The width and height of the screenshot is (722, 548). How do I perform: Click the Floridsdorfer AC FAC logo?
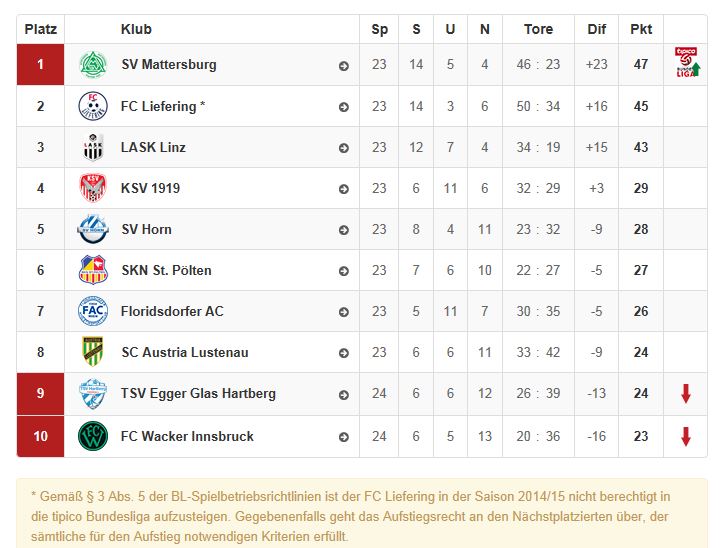[93, 311]
